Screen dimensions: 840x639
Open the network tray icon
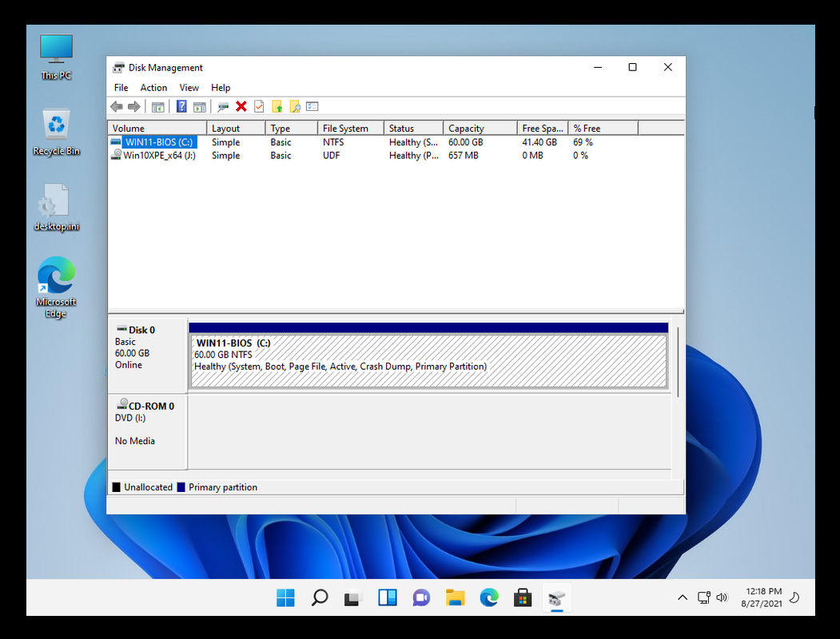(704, 597)
